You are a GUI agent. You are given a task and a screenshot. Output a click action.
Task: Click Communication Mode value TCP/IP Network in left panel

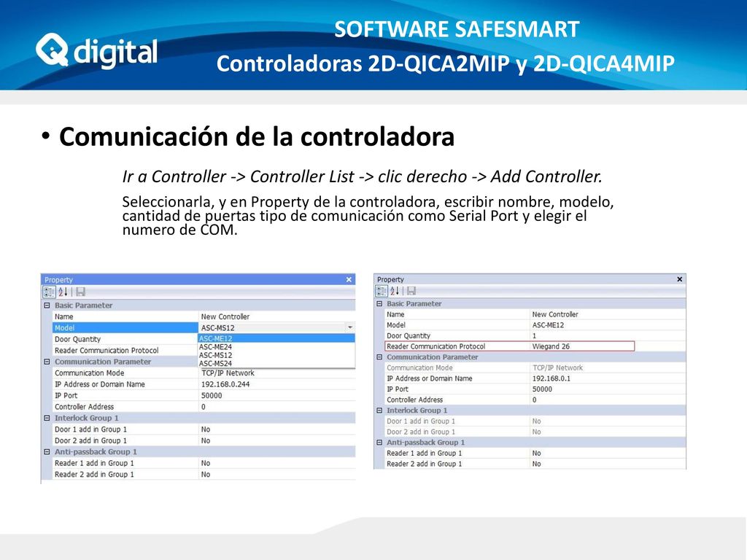[276, 373]
